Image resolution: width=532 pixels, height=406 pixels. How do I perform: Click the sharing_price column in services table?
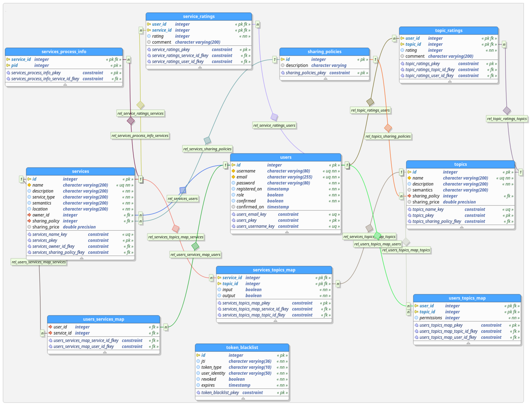point(80,227)
